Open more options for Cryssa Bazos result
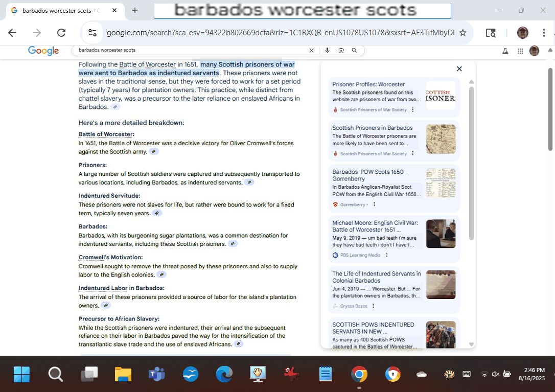 click(x=373, y=306)
